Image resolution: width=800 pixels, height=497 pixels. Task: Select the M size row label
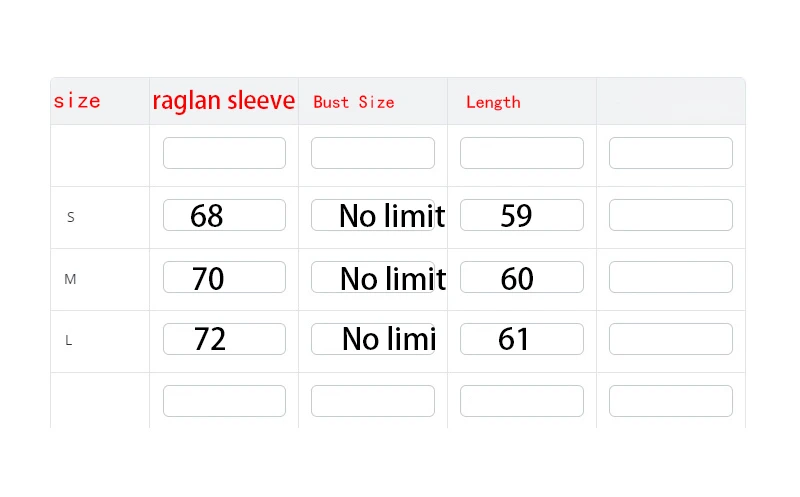[70, 279]
